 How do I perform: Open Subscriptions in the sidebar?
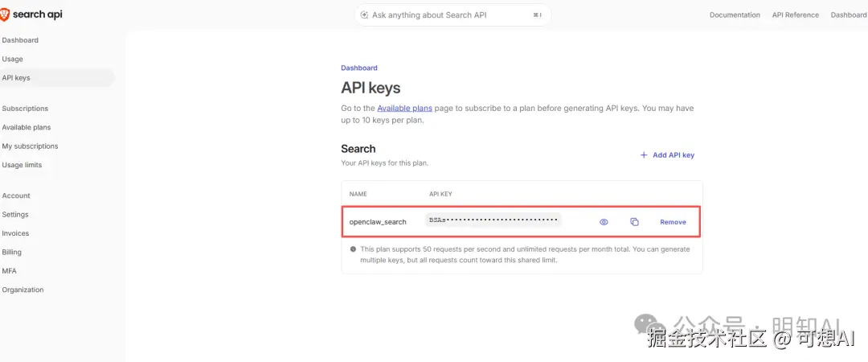pos(25,109)
